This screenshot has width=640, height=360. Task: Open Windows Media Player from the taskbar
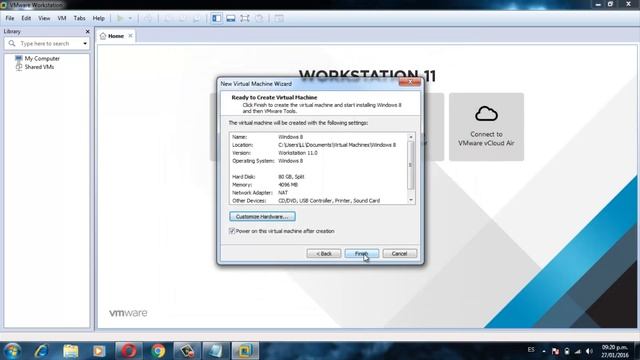[99, 351]
